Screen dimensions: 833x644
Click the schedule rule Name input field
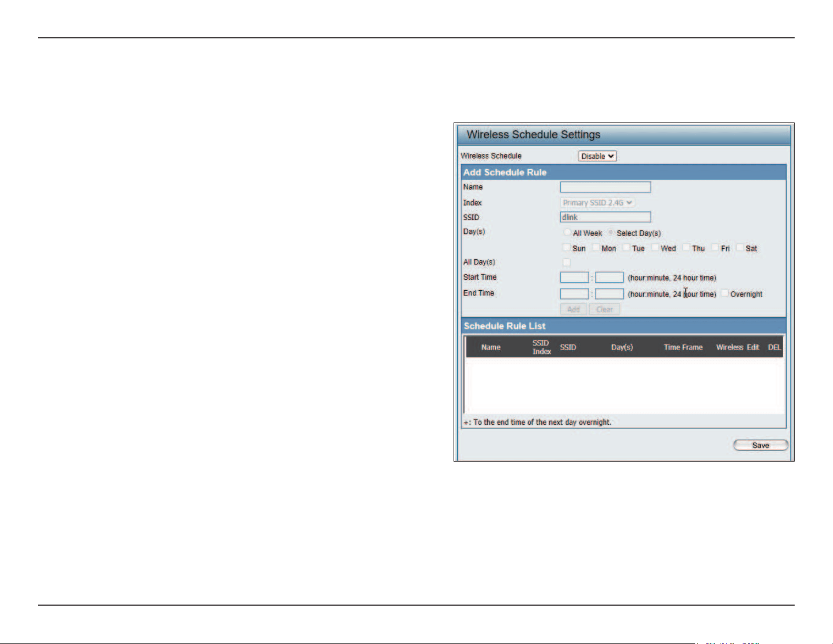click(x=605, y=187)
